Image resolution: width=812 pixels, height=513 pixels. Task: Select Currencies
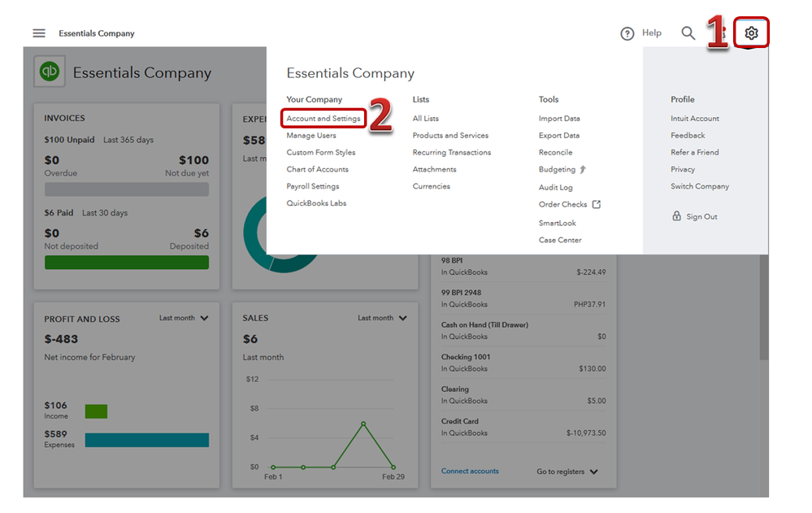click(432, 186)
